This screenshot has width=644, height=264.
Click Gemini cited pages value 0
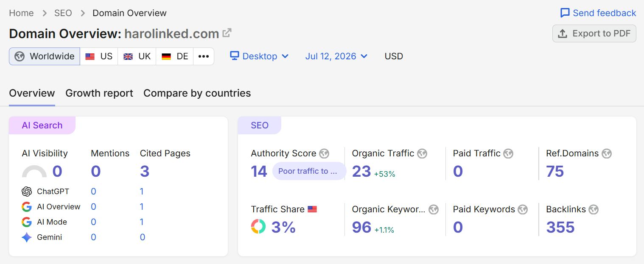[143, 237]
